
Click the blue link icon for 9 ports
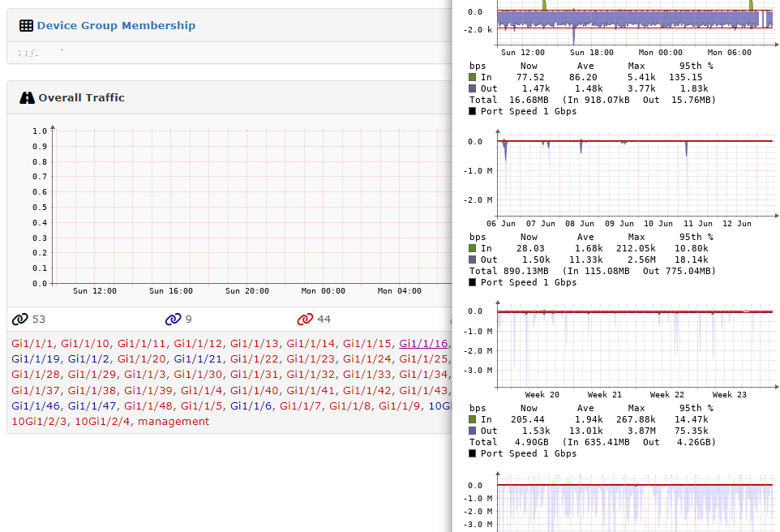pos(174,319)
